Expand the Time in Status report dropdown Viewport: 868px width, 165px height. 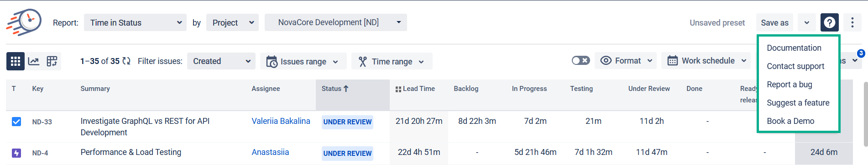click(x=135, y=22)
